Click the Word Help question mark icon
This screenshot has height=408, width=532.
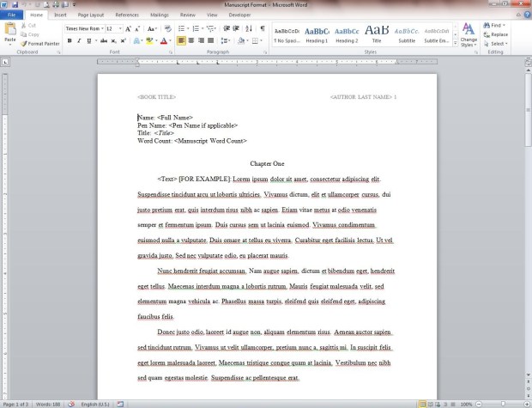coord(527,15)
